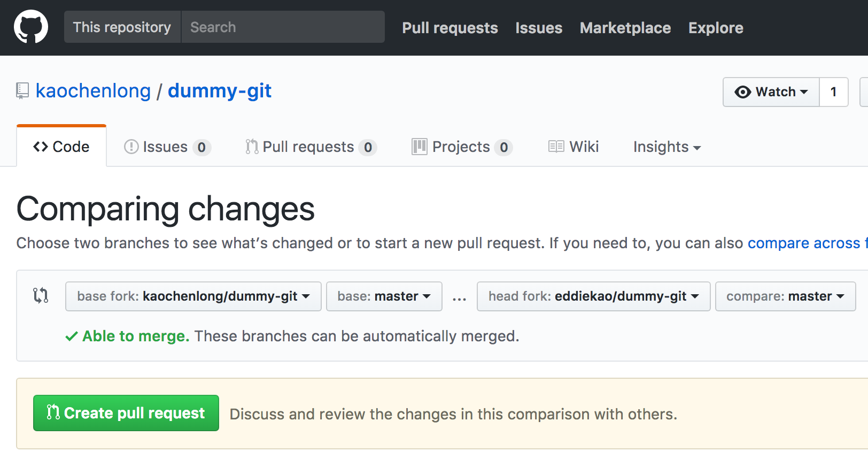
Task: Click the Wiki tab book icon
Action: (556, 147)
